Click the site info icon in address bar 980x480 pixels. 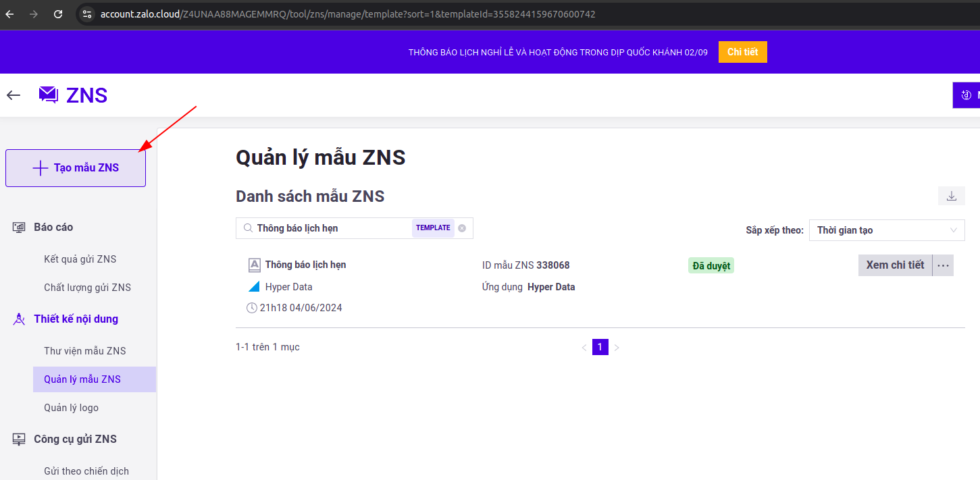(86, 14)
